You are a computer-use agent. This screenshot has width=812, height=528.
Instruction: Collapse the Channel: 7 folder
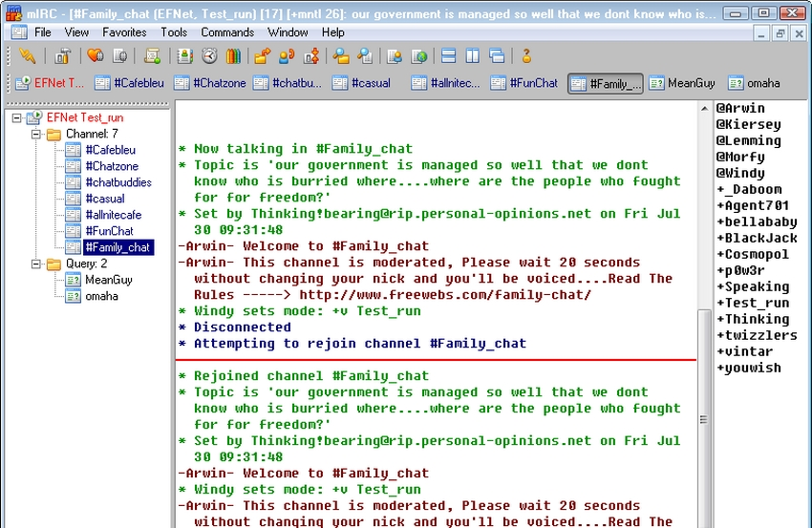[x=35, y=134]
